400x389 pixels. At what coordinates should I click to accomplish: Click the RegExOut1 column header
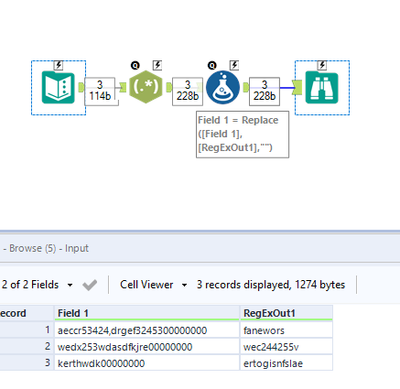click(x=286, y=313)
